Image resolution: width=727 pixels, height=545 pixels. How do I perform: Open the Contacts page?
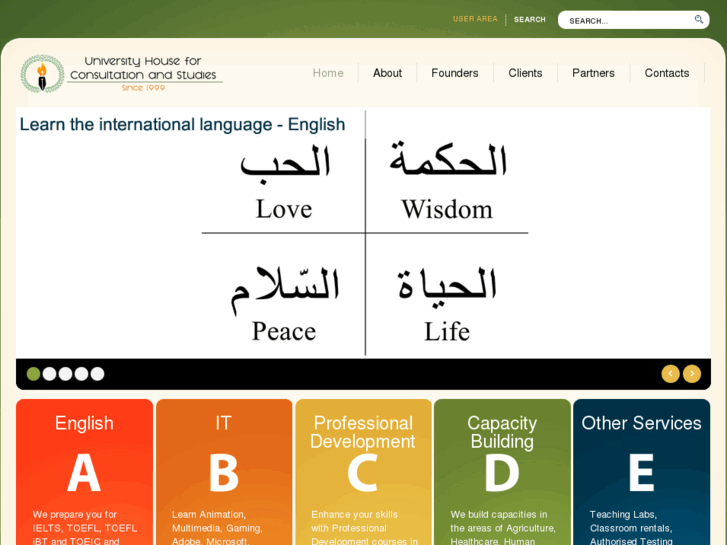pos(667,73)
